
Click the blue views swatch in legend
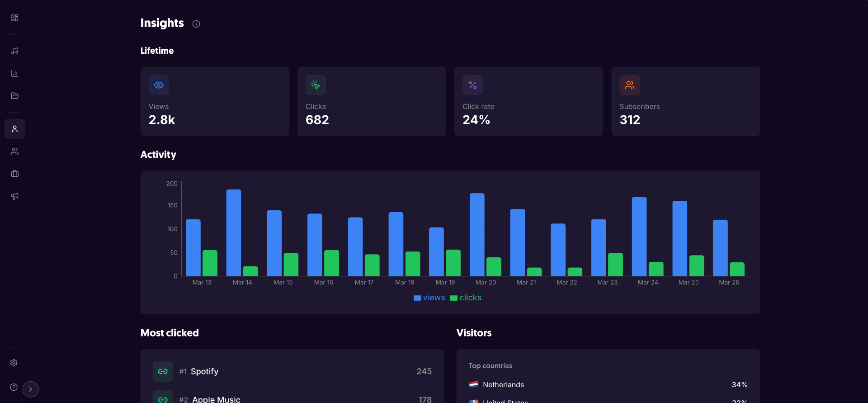pyautogui.click(x=417, y=298)
